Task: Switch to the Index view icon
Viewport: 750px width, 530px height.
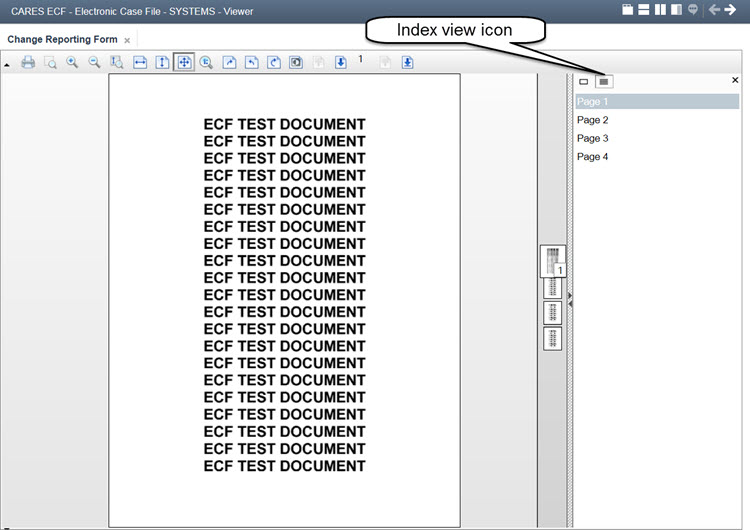Action: (x=604, y=81)
